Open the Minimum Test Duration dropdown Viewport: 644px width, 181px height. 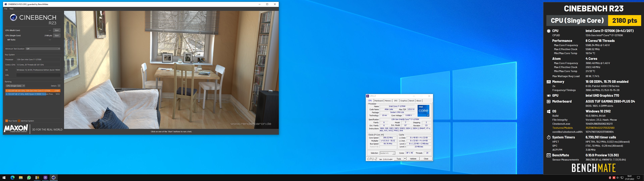click(43, 49)
